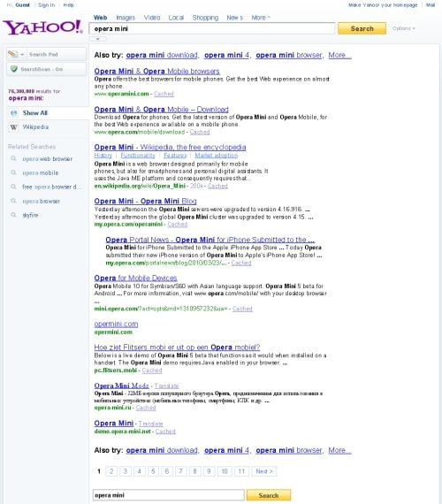Click magnifier icon beside opera mobile
The height and width of the screenshot is (504, 442).
[x=13, y=172]
